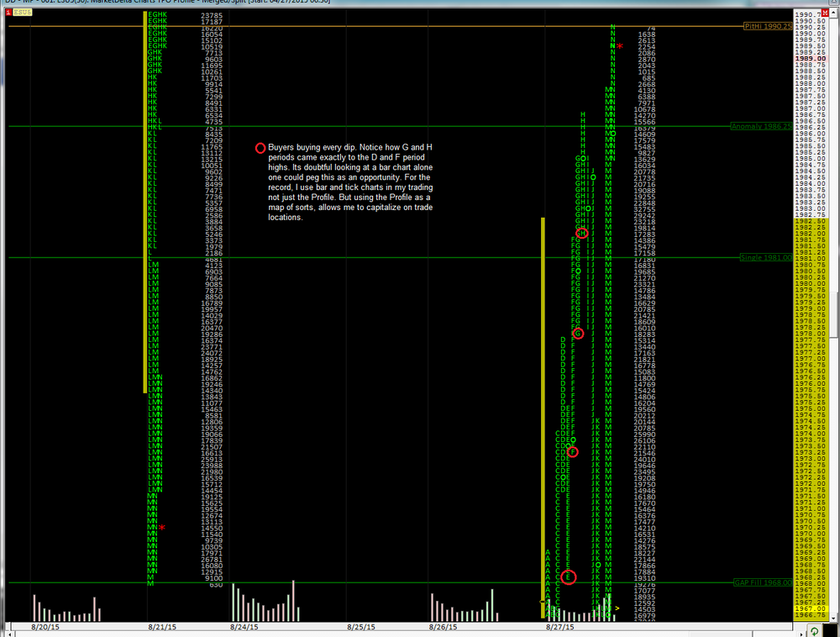Select the Anomaly 1986.25 line label

click(x=761, y=126)
